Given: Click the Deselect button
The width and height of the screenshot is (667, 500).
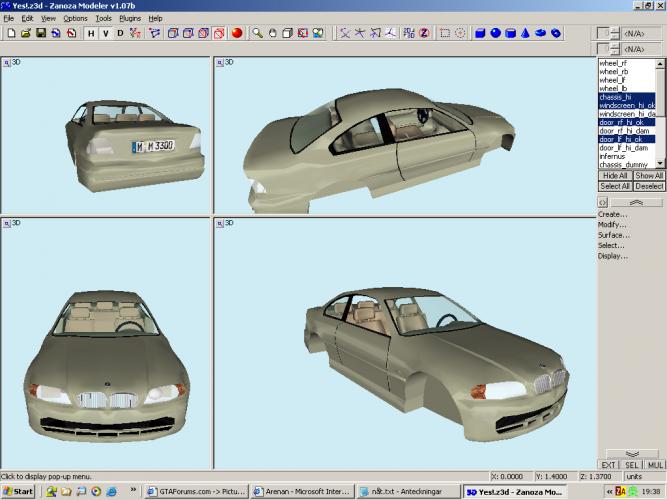Looking at the screenshot, I should [x=649, y=186].
